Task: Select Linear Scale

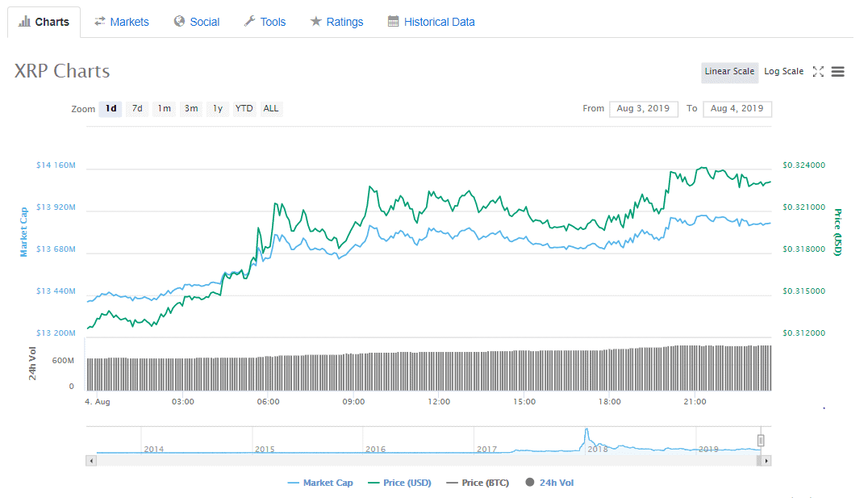Action: click(x=729, y=72)
